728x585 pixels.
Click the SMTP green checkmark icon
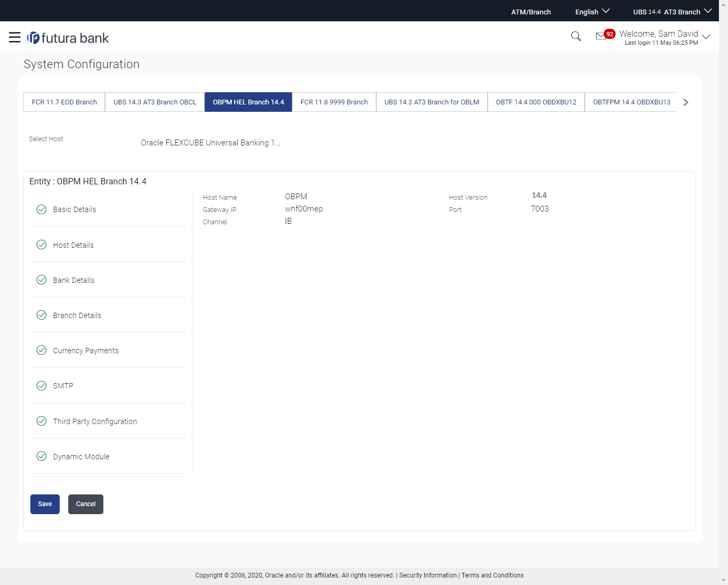(x=41, y=386)
